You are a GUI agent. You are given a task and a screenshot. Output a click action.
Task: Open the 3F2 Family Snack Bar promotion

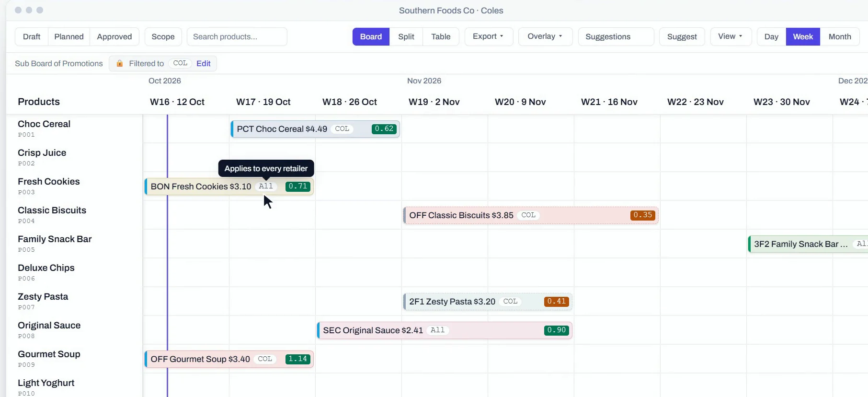point(808,244)
